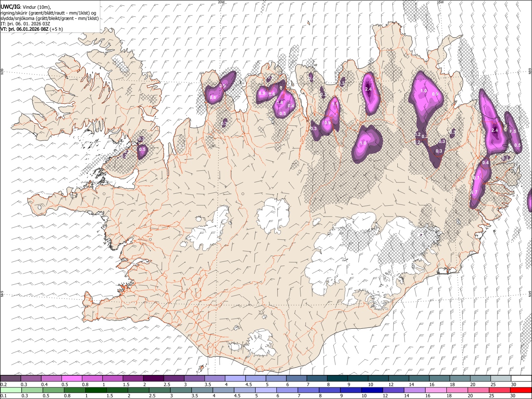The width and height of the screenshot is (532, 399).
Task: Select the purple 1.5 snow scale swatch
Action: tap(133, 378)
